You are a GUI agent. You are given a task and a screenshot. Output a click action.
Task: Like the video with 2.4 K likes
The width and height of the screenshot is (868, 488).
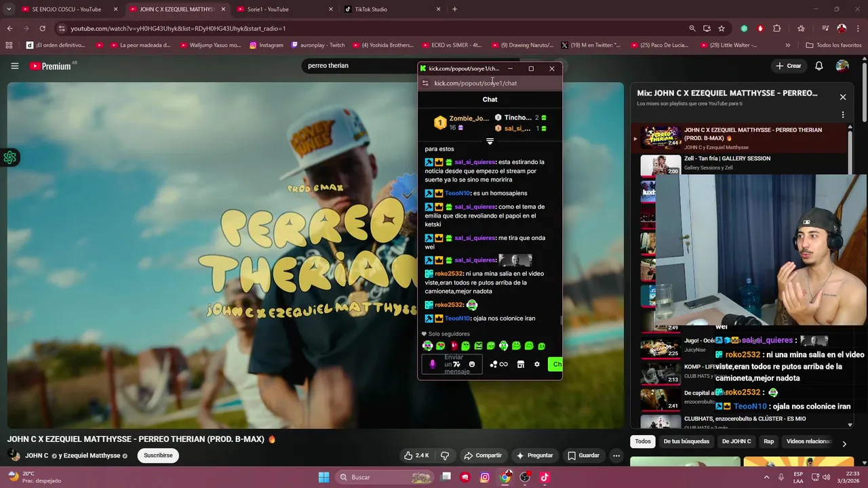[x=416, y=455]
